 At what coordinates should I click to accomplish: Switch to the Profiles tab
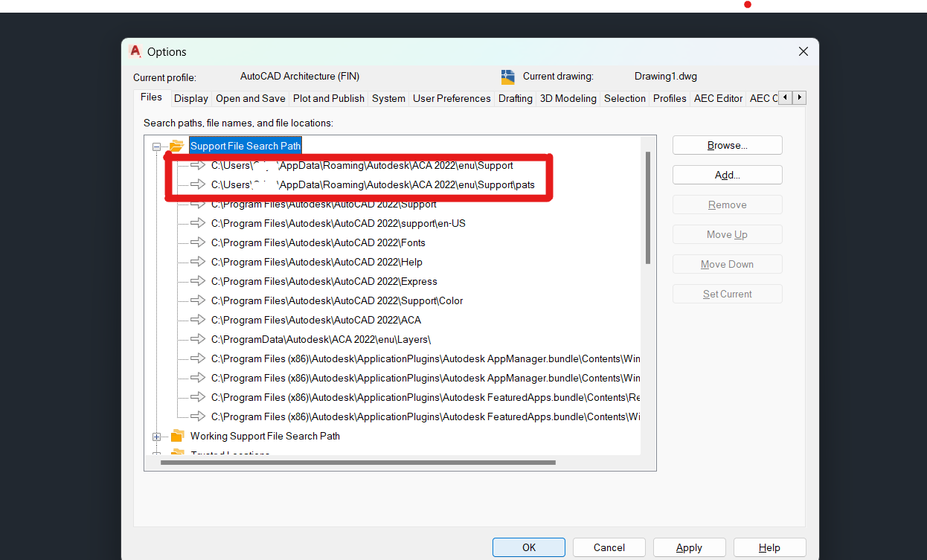pos(670,98)
